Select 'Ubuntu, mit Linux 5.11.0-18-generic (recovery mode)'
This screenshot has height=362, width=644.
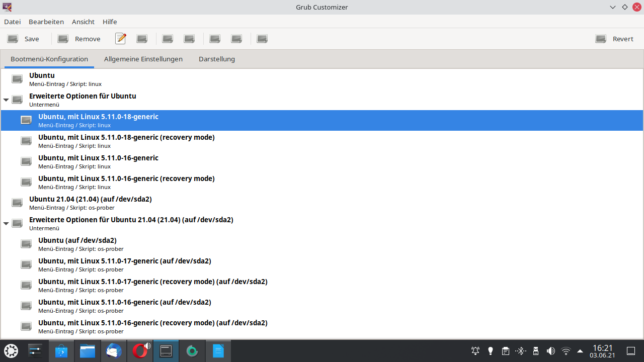[322, 141]
